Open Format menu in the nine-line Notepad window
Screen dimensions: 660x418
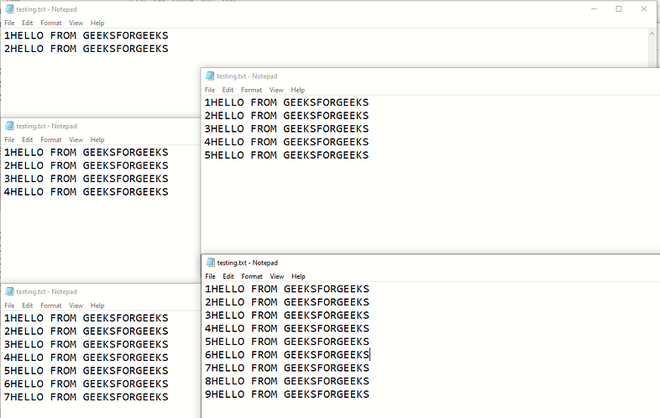(x=252, y=276)
